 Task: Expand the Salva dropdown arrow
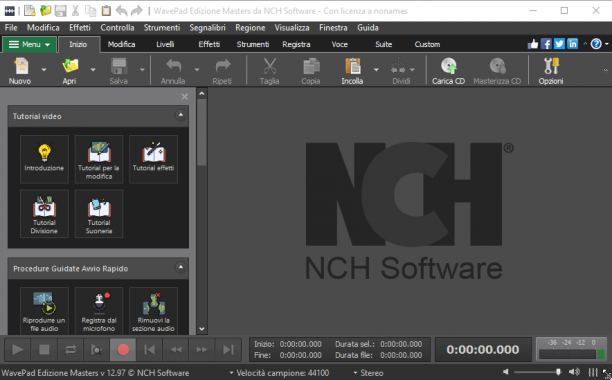(x=142, y=70)
